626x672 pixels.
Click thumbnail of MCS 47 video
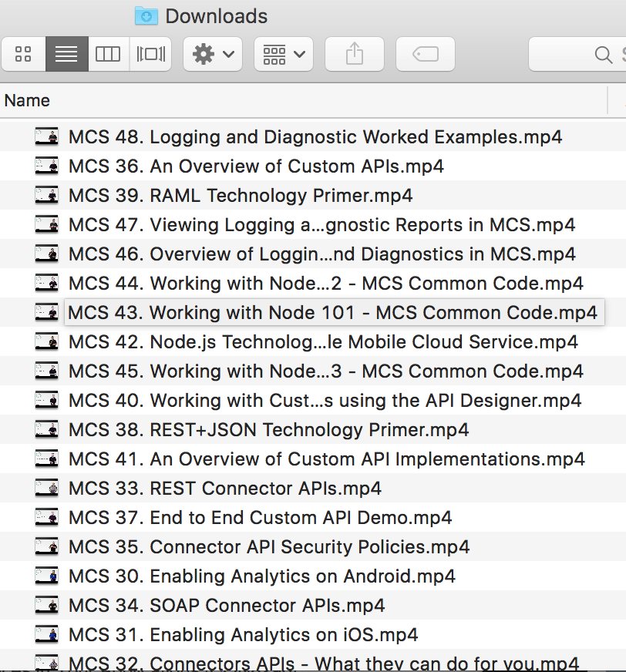pos(46,224)
